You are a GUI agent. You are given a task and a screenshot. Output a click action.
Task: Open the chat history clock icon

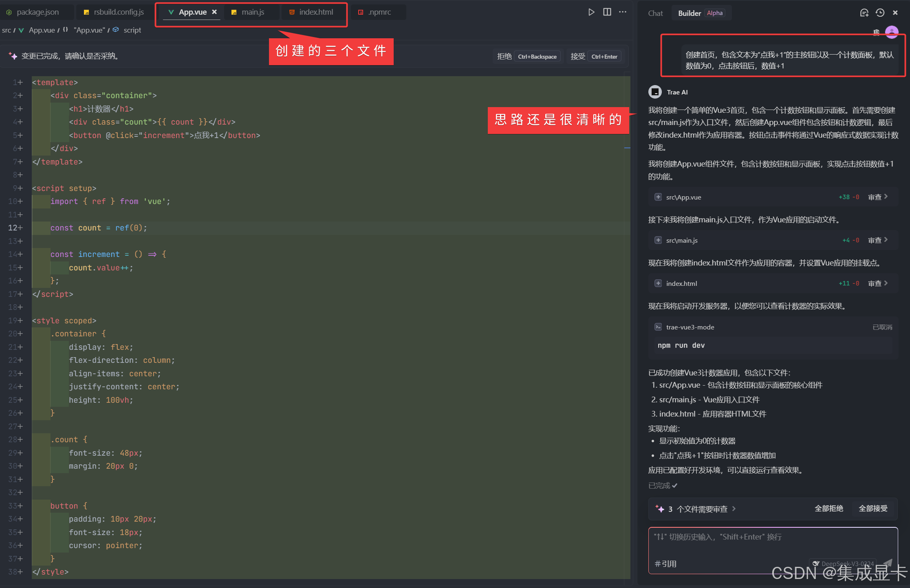coord(880,13)
